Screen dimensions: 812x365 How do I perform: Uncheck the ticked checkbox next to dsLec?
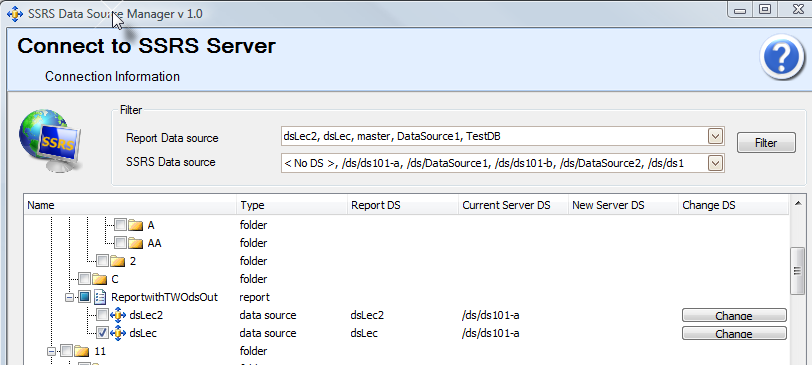point(103,333)
